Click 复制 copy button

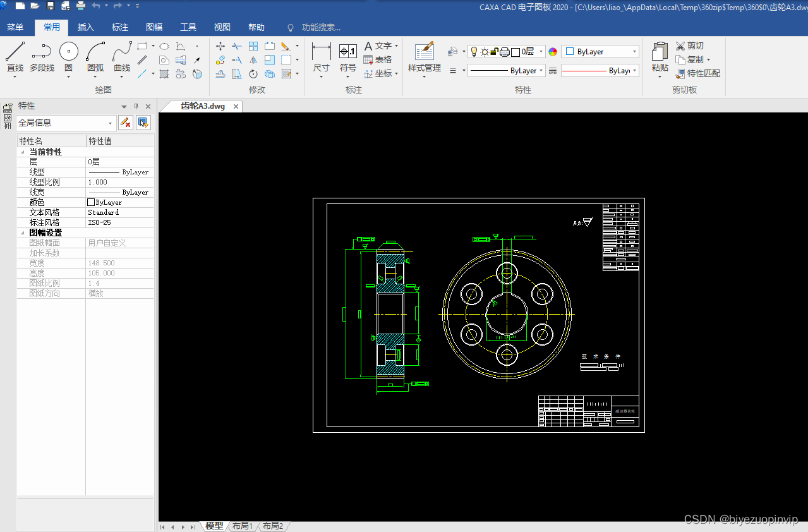pyautogui.click(x=690, y=59)
